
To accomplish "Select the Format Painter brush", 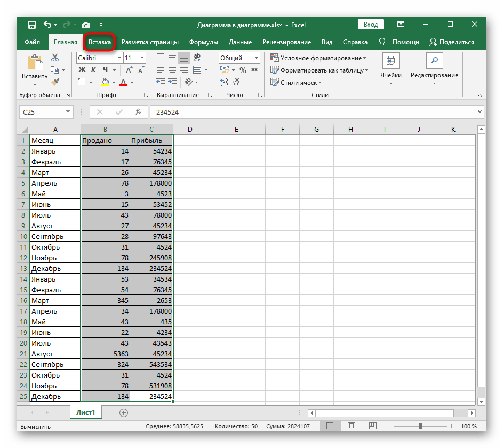I will pos(55,82).
